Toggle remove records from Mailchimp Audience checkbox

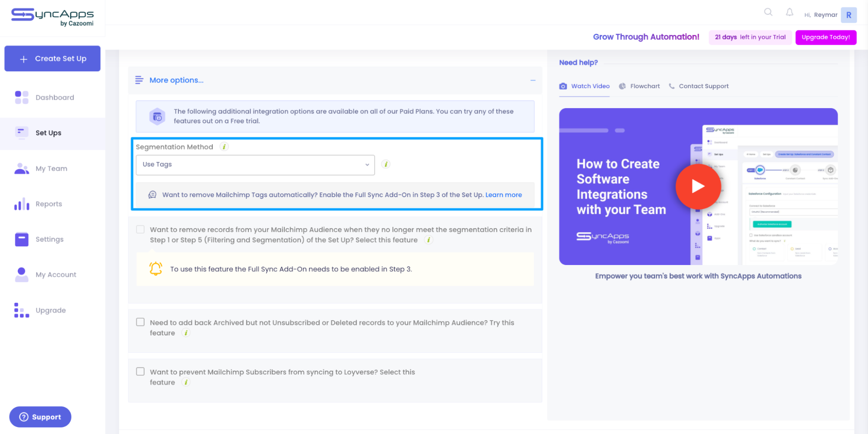click(140, 229)
